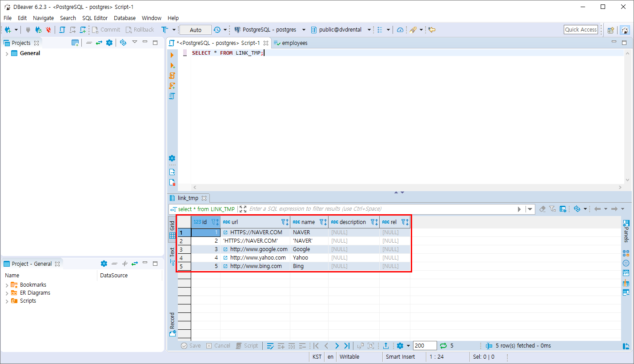Click the Save button in results footer
634x364 pixels.
(x=191, y=345)
